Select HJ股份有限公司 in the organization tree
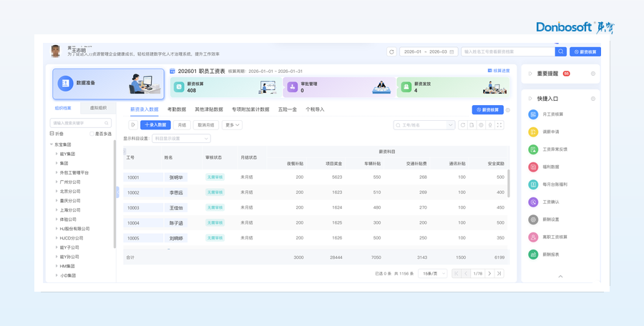 74,229
